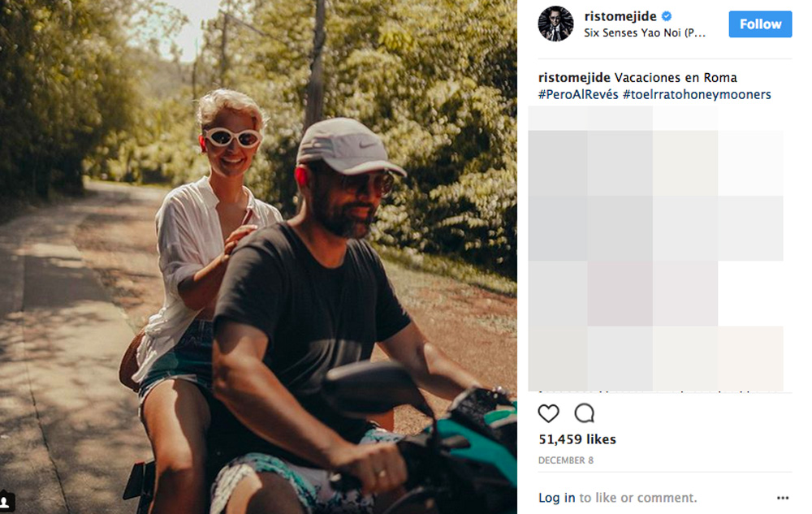This screenshot has width=812, height=514.
Task: Open the three-dot more options menu
Action: tap(783, 498)
